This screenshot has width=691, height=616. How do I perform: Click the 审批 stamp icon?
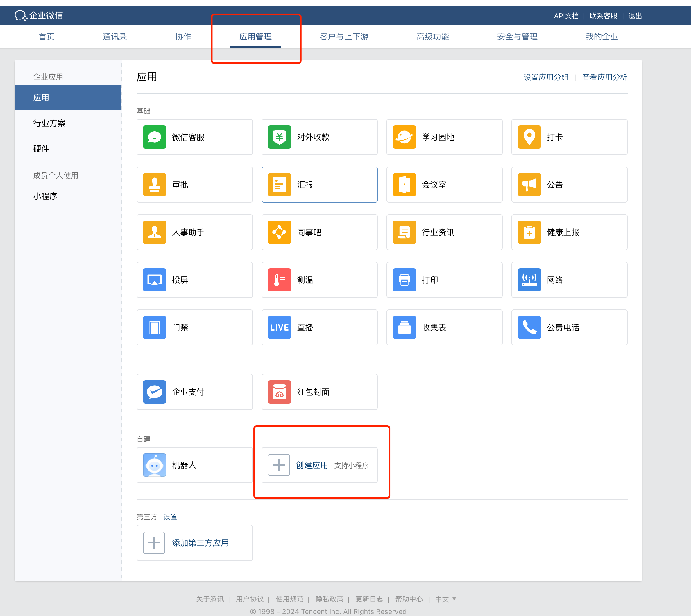click(x=155, y=185)
